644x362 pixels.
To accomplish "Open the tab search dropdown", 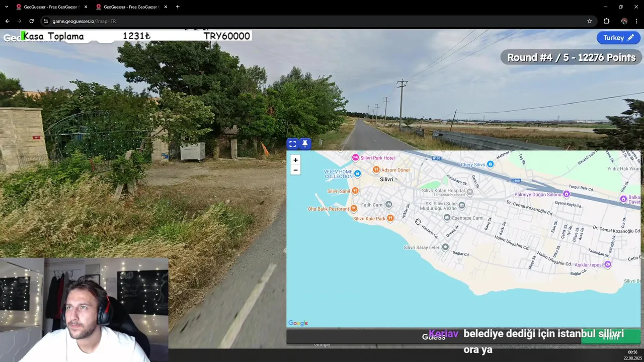I will [x=7, y=7].
